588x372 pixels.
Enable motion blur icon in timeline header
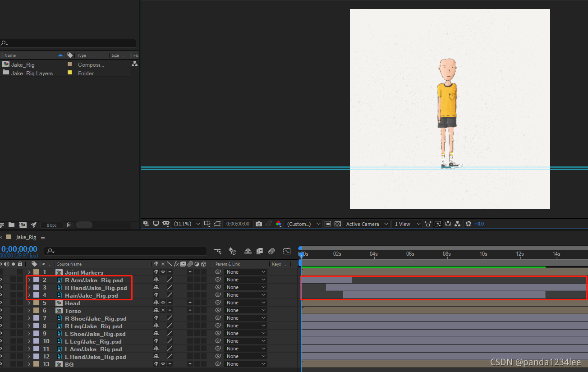click(x=271, y=251)
